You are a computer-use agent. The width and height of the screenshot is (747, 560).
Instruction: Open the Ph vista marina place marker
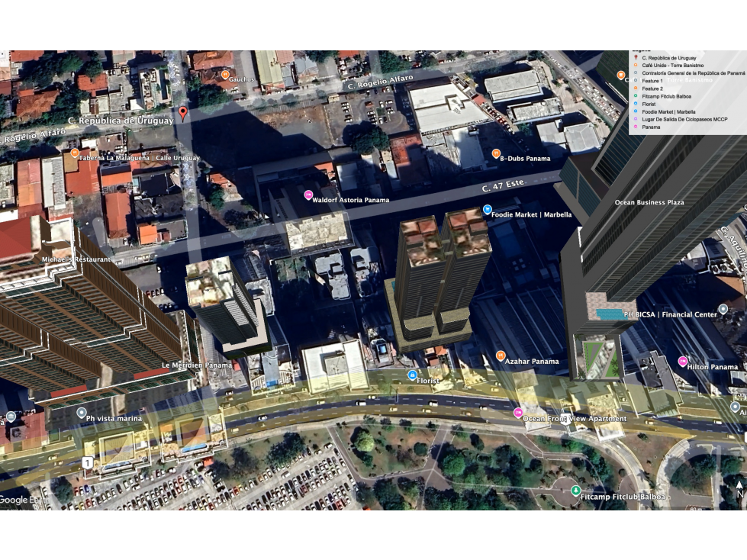[x=82, y=413]
